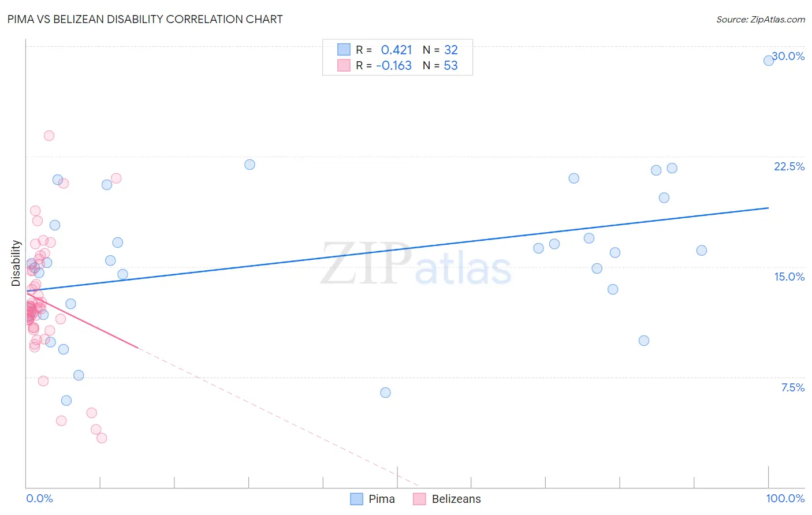Viewport: 812px width, 515px height.
Task: Click the Disability y-axis title
Action: coord(16,263)
